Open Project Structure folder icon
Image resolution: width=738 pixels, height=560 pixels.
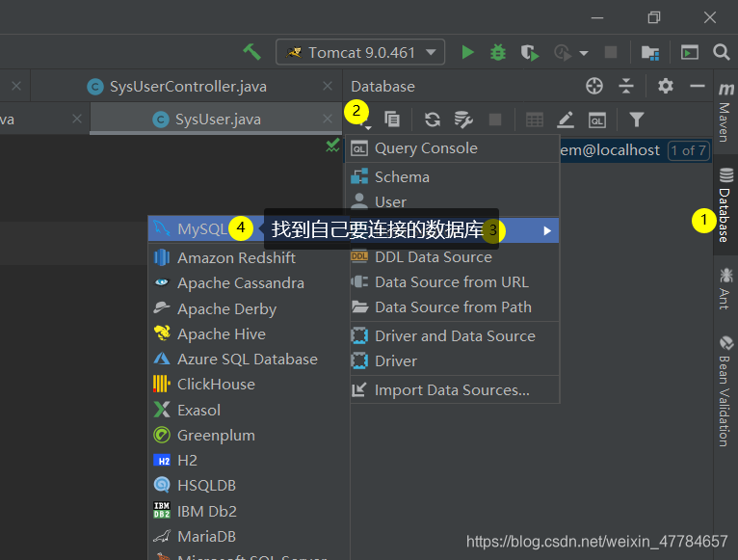pos(650,52)
